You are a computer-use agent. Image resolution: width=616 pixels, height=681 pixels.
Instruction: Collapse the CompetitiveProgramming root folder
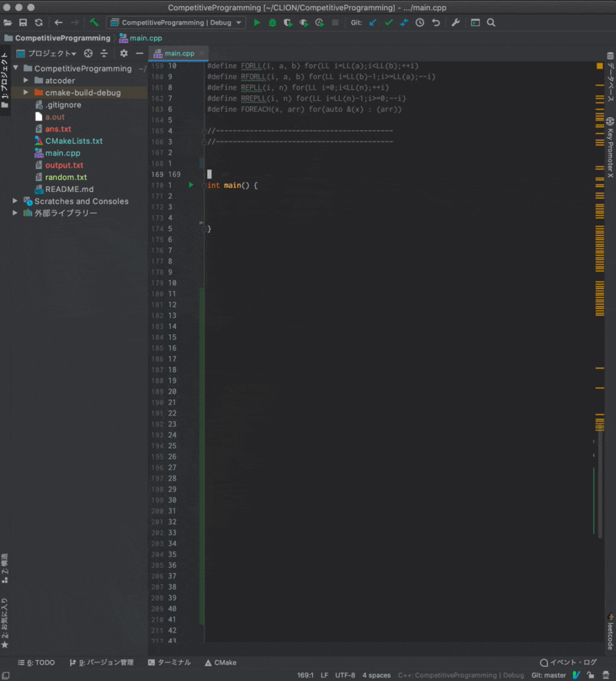coord(16,68)
